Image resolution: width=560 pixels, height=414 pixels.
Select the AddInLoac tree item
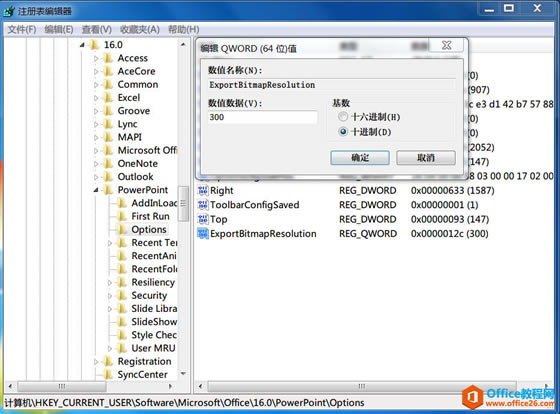click(x=154, y=203)
